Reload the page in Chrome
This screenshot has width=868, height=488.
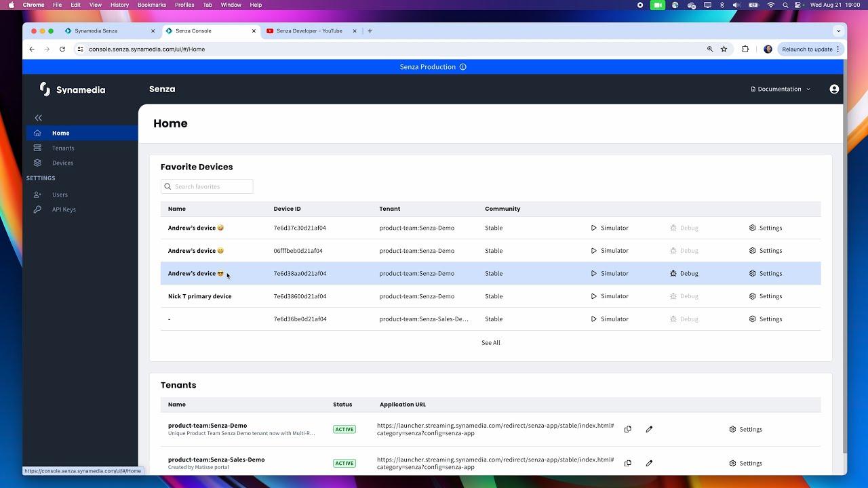pos(62,49)
